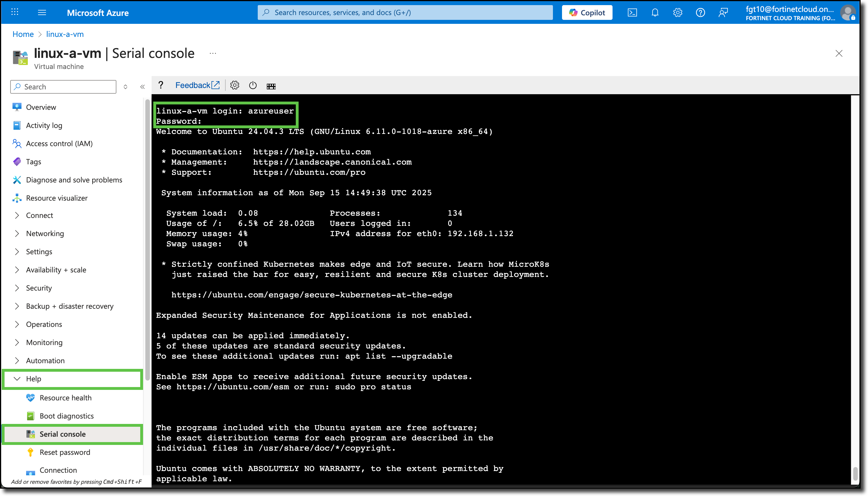This screenshot has width=868, height=496.
Task: Open serial console settings gear
Action: [235, 85]
